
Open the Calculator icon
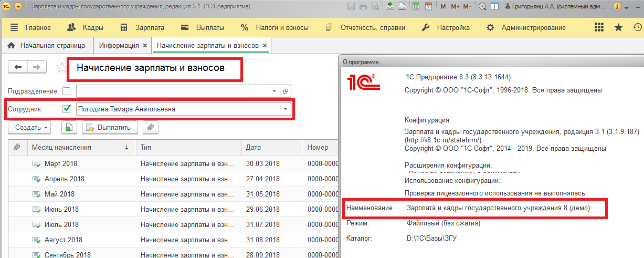tap(416, 7)
